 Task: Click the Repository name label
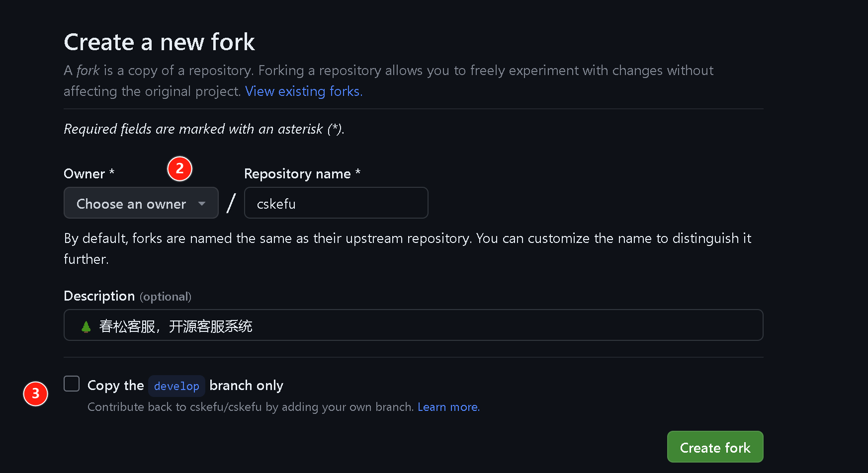pyautogui.click(x=302, y=174)
